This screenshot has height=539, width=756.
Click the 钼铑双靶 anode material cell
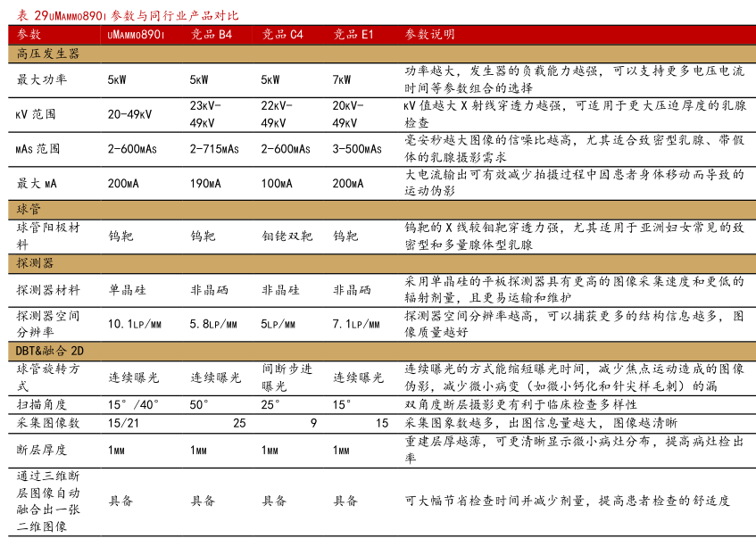coord(287,236)
